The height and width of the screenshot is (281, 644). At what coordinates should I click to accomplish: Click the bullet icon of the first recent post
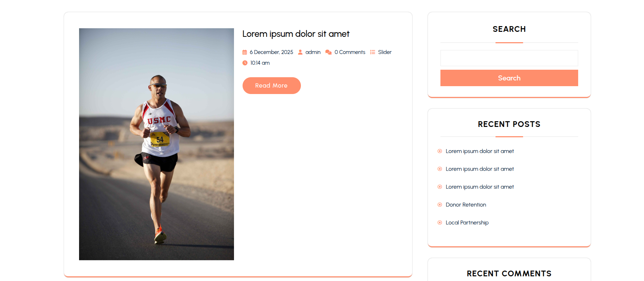[440, 151]
